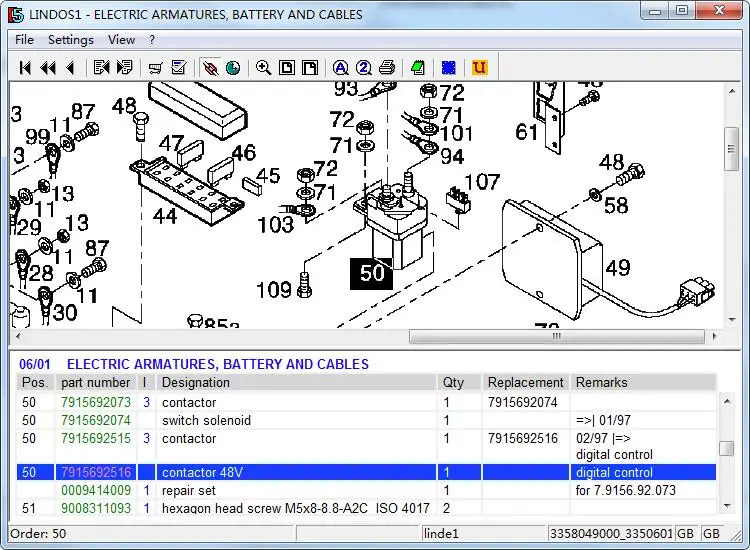Click diagram vertical scrollbar up arrow
The height and width of the screenshot is (550, 750).
coord(731,91)
